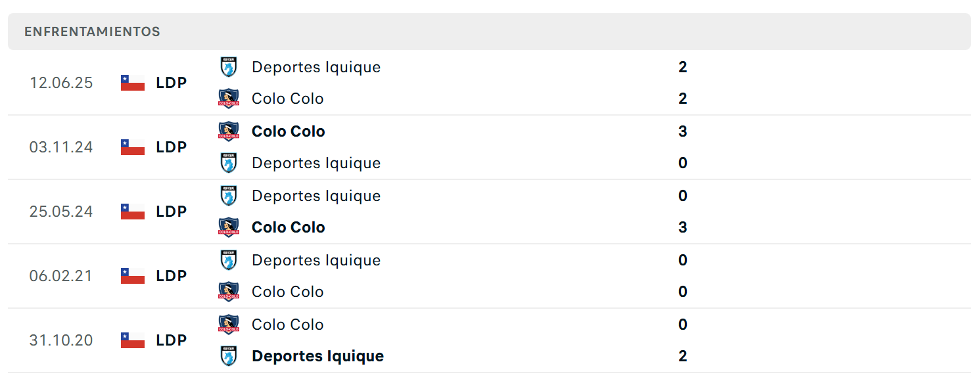Click Deportes Iquique crest in 12.06.25 match
980x383 pixels.
pos(229,67)
